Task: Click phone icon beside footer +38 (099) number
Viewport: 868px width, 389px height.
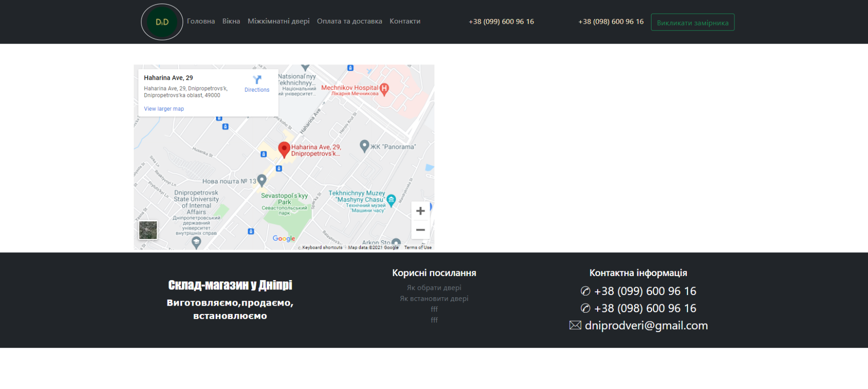Action: (585, 291)
